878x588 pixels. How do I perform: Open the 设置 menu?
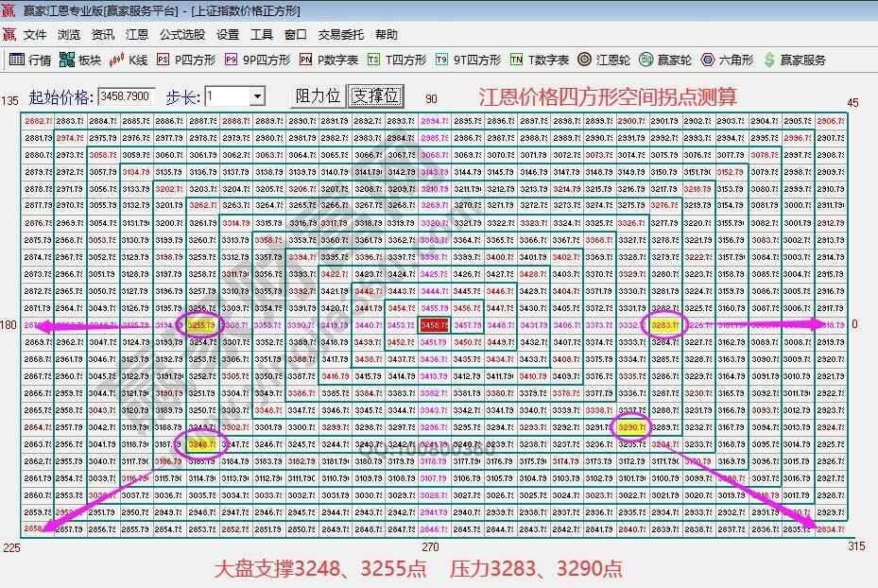click(x=228, y=35)
